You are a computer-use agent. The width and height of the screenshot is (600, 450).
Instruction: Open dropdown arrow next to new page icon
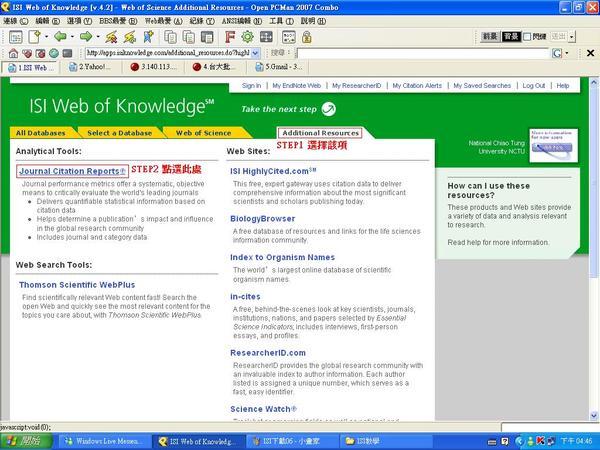point(46,37)
